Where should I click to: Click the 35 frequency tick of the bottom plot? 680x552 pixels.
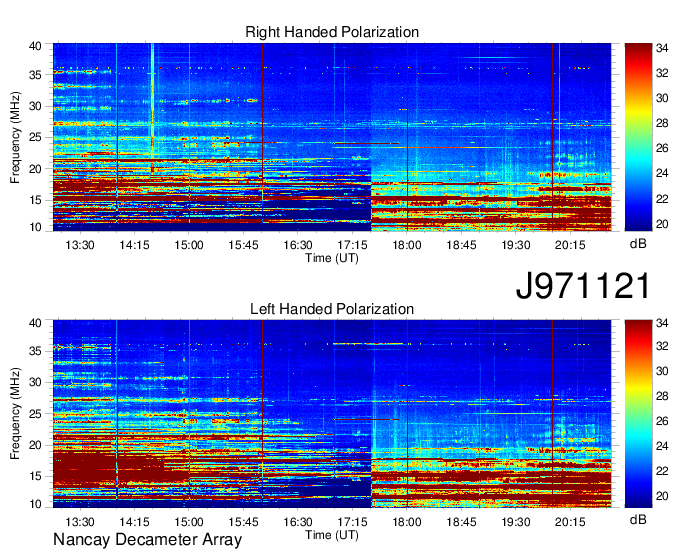tap(36, 351)
